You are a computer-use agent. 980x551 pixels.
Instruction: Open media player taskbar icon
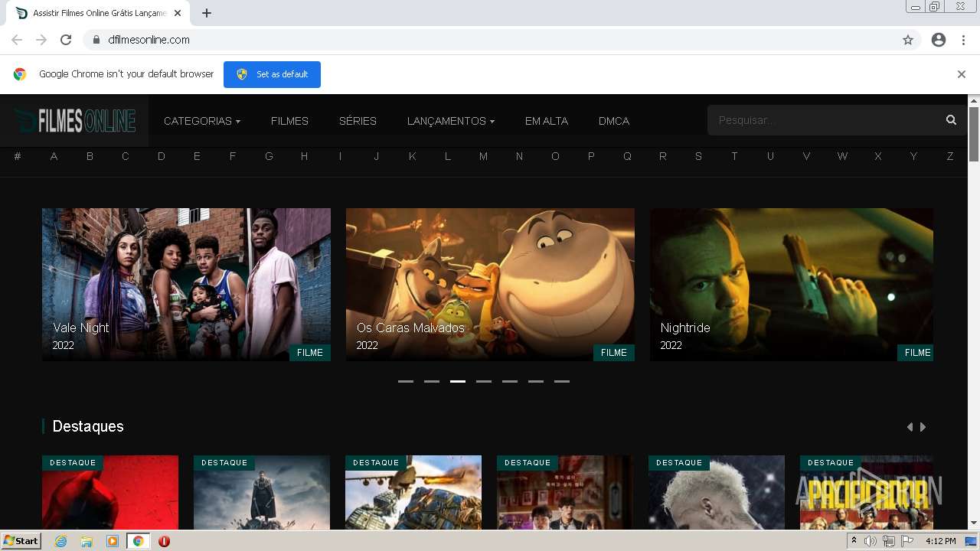tap(113, 541)
